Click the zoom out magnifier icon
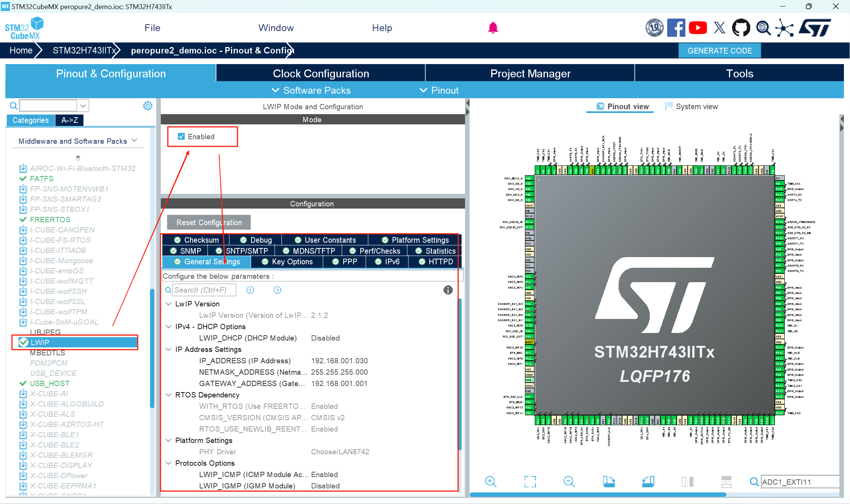 569,482
